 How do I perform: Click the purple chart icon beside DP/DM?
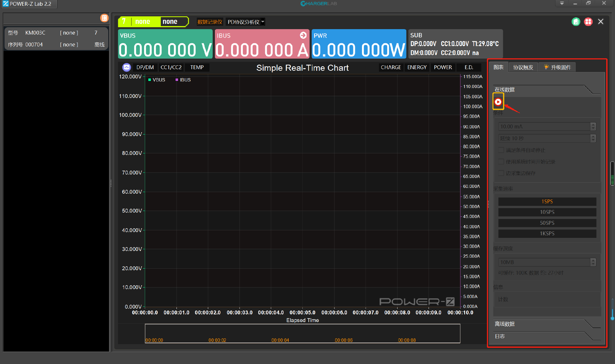click(127, 67)
